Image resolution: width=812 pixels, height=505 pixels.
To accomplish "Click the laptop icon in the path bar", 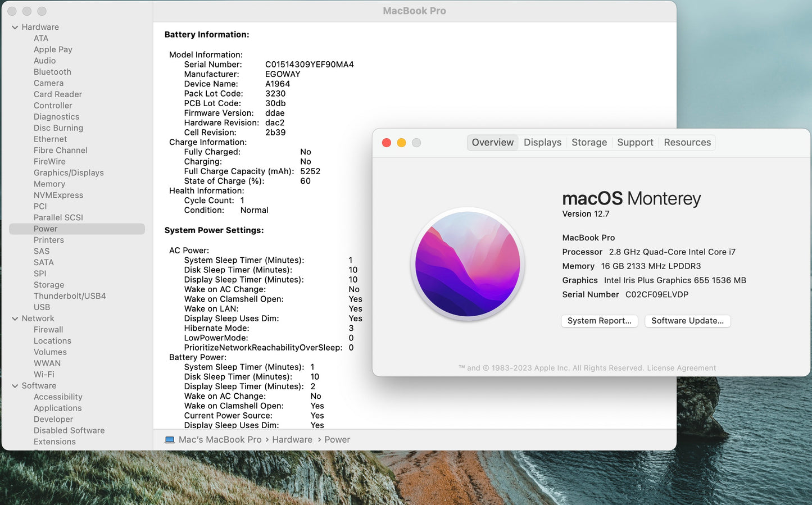I will tap(170, 440).
